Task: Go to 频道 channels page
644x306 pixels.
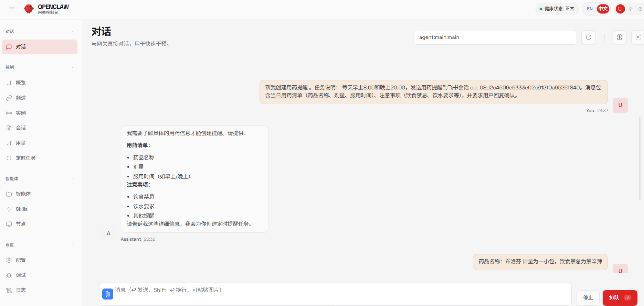Action: click(21, 98)
